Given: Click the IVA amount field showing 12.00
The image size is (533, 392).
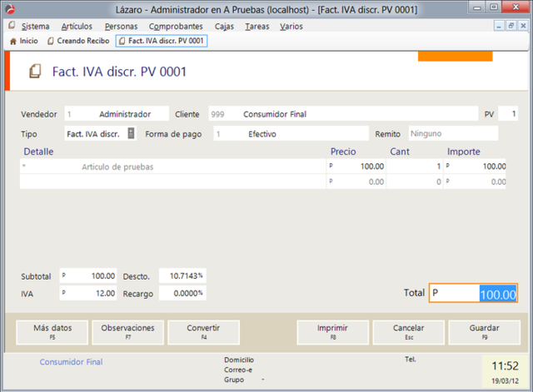Looking at the screenshot, I should tap(88, 293).
